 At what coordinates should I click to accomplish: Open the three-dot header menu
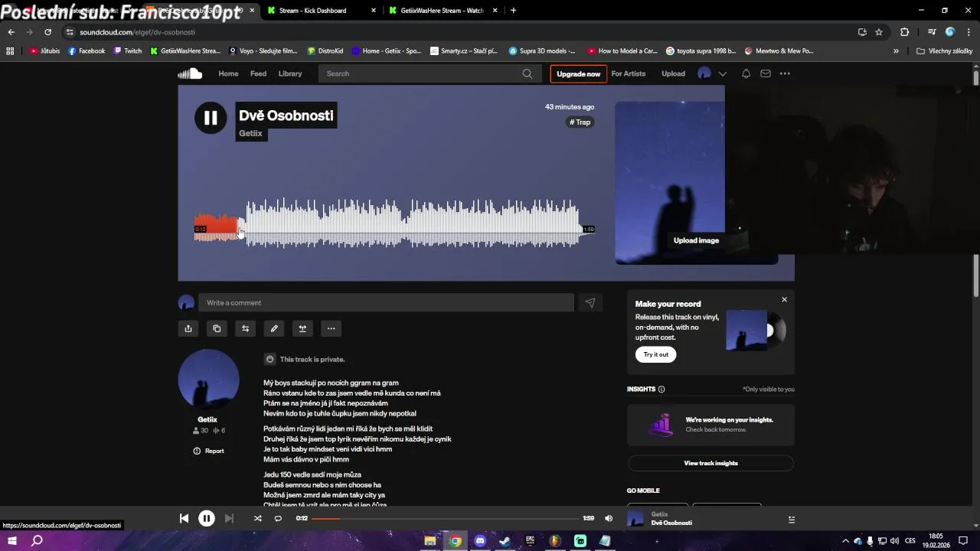click(785, 73)
